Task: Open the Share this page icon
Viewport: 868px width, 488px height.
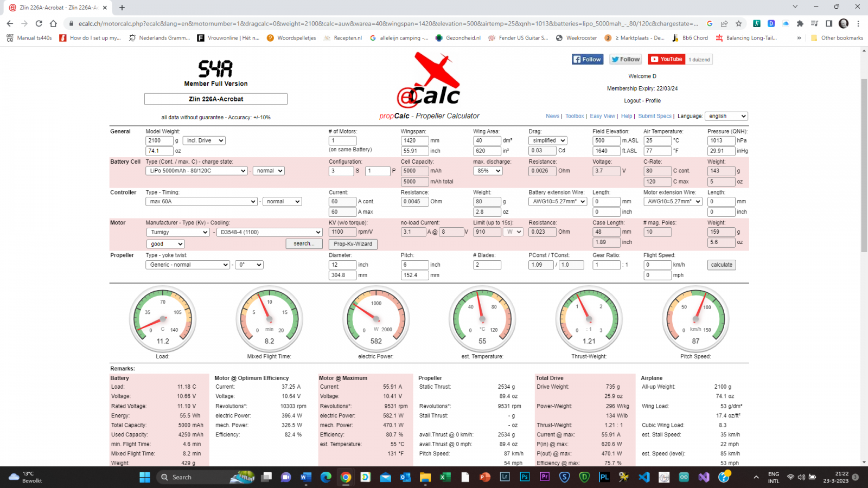Action: tap(724, 23)
